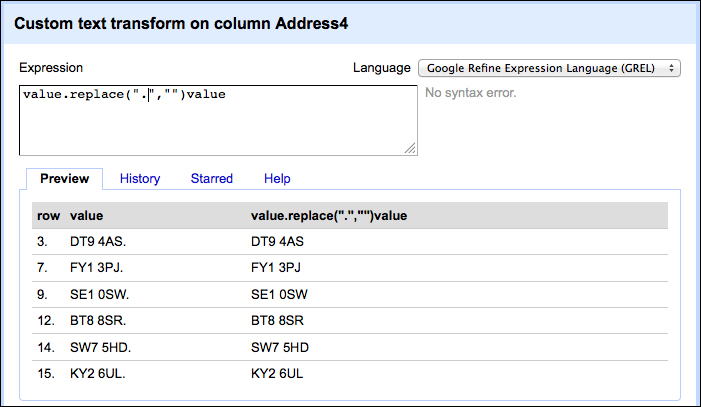701x407 pixels.
Task: Click the preview row with FY1 3PJ.
Action: coord(350,267)
